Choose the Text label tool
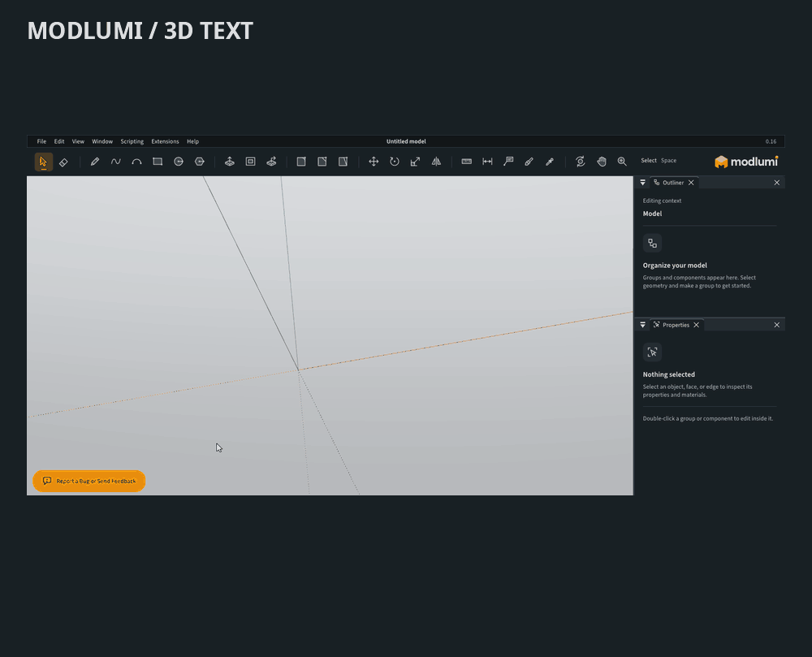This screenshot has height=657, width=812. 508,162
